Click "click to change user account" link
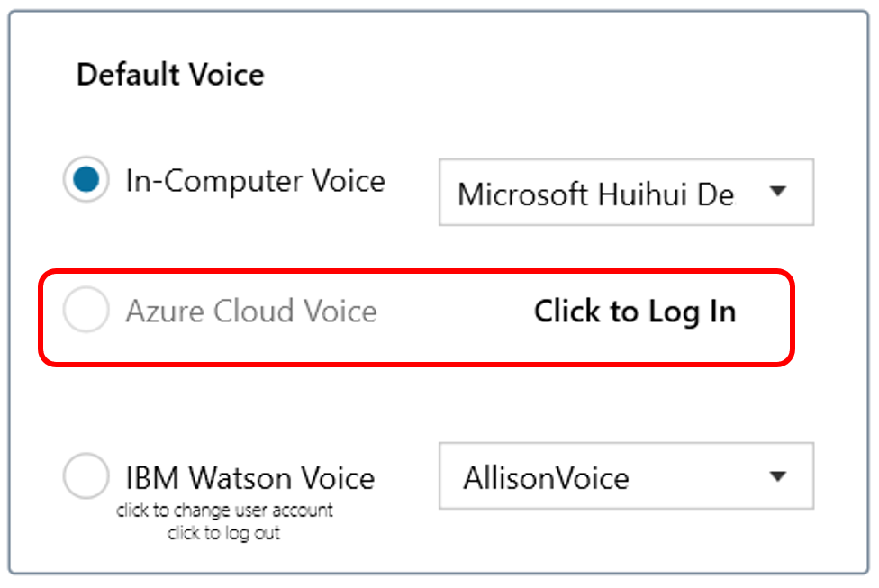 [x=224, y=511]
